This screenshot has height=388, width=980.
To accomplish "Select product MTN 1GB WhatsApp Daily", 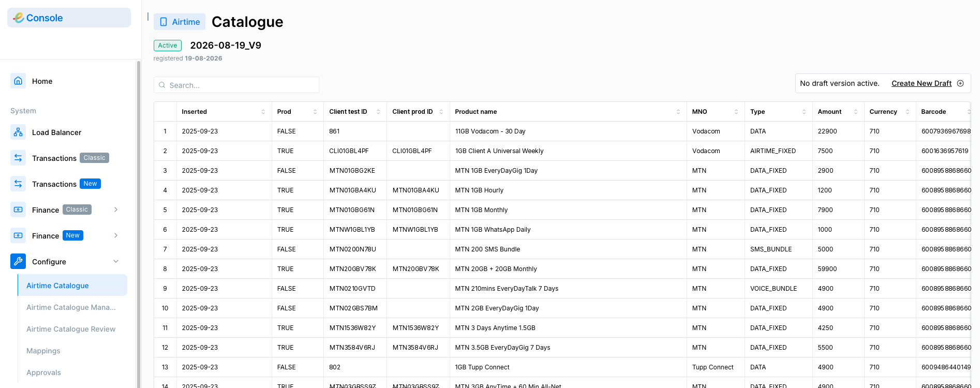I will click(x=493, y=230).
